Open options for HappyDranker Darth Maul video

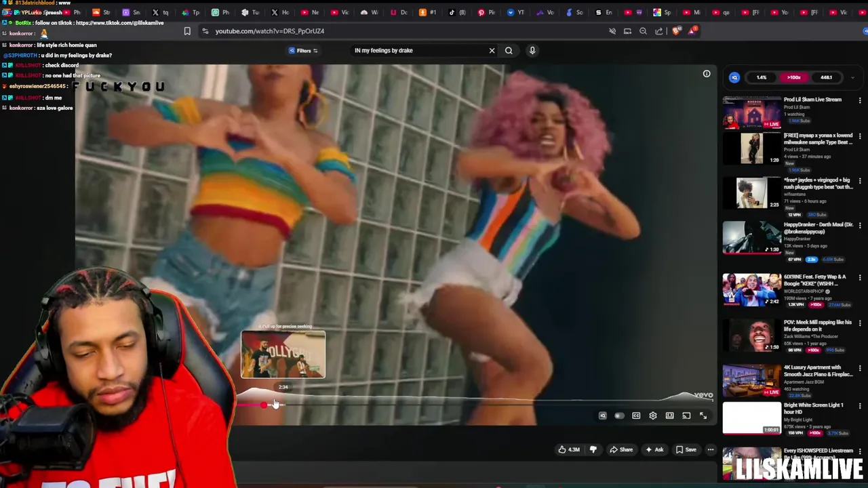pyautogui.click(x=860, y=225)
